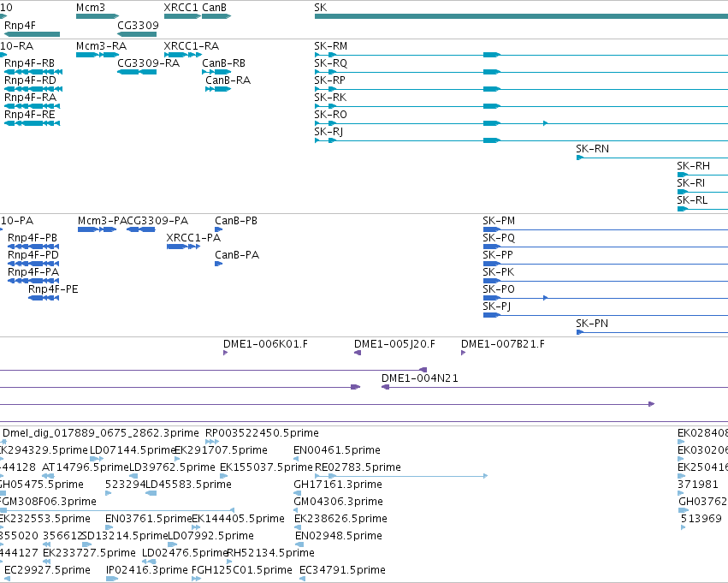Click protein Rnp4F-PD
The image size is (728, 583).
coord(33,264)
